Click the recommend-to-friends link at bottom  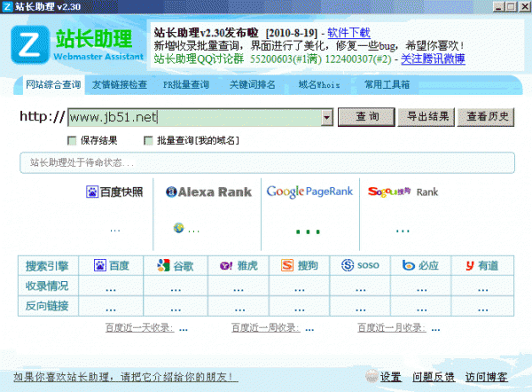click(126, 377)
